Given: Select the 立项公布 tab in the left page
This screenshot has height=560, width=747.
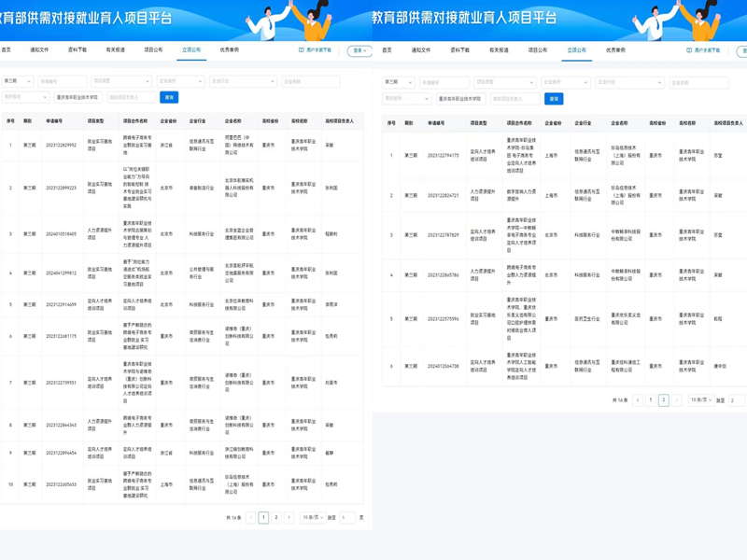Looking at the screenshot, I should tap(191, 49).
